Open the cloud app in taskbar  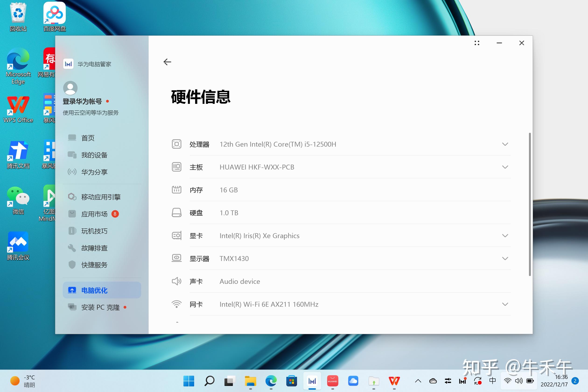(353, 381)
